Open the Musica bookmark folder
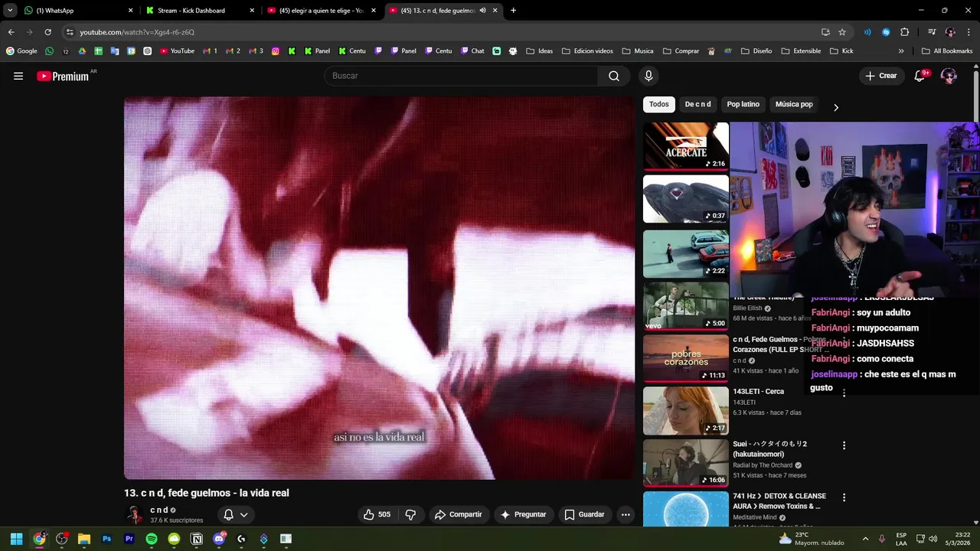This screenshot has width=980, height=551. 638,51
